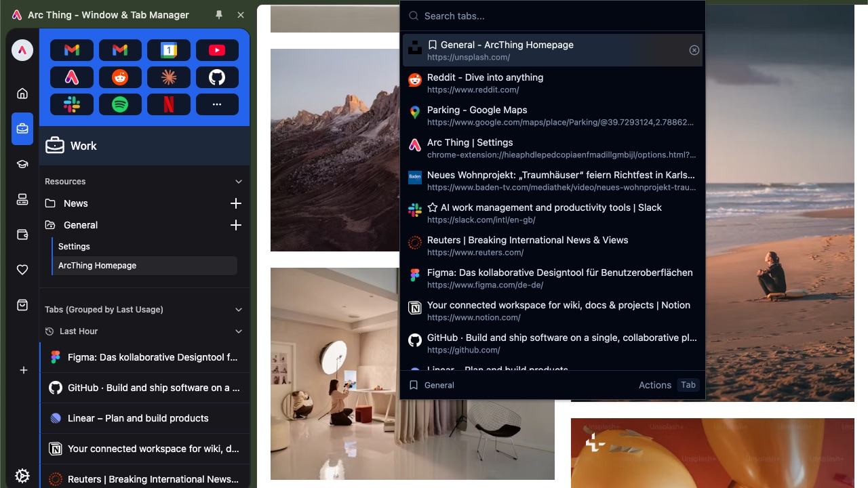Open the Slack shortcut tile
Viewport: 868px width, 488px height.
click(x=71, y=104)
